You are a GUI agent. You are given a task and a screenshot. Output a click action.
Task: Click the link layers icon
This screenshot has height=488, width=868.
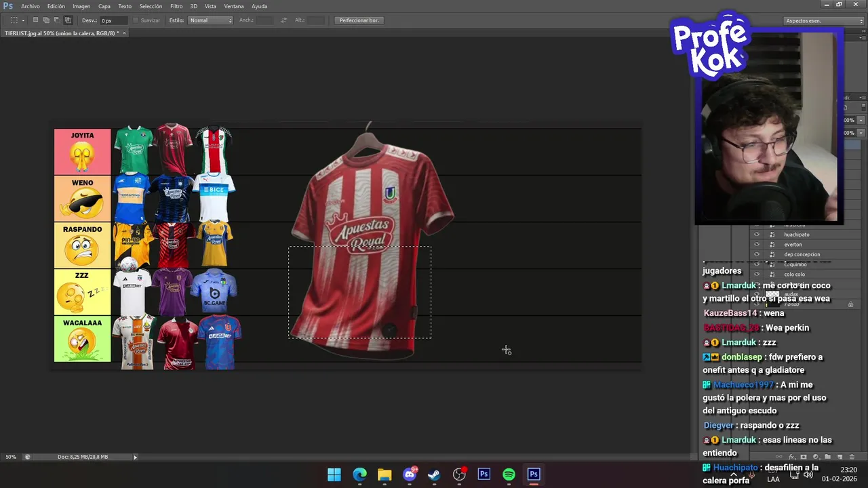click(778, 457)
